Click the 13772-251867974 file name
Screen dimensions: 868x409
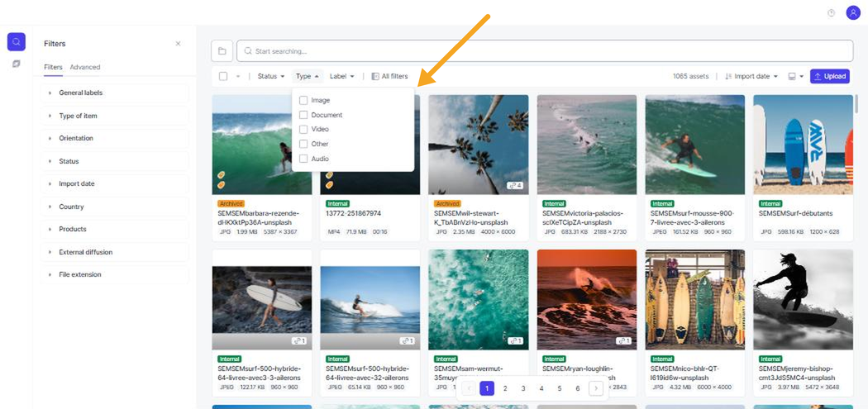click(x=354, y=213)
